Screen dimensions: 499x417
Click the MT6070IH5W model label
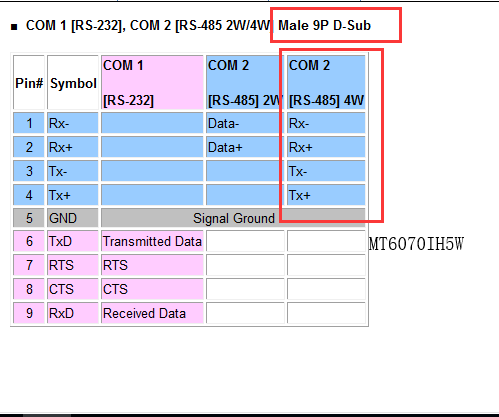(416, 244)
